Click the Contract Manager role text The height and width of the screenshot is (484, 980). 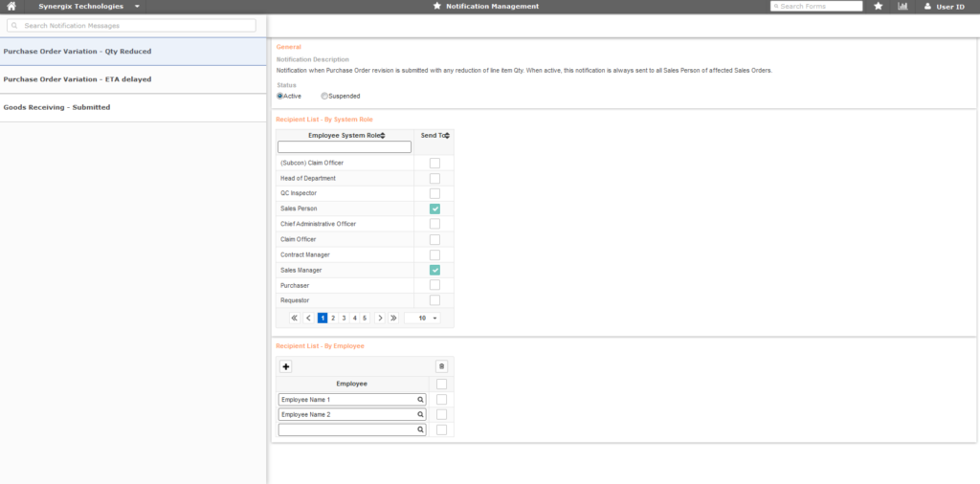click(x=305, y=254)
